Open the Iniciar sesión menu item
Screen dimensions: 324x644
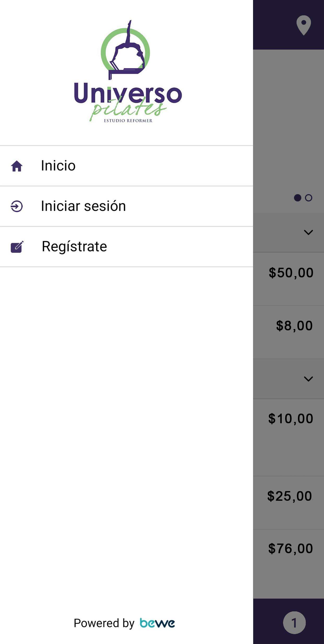click(x=127, y=206)
